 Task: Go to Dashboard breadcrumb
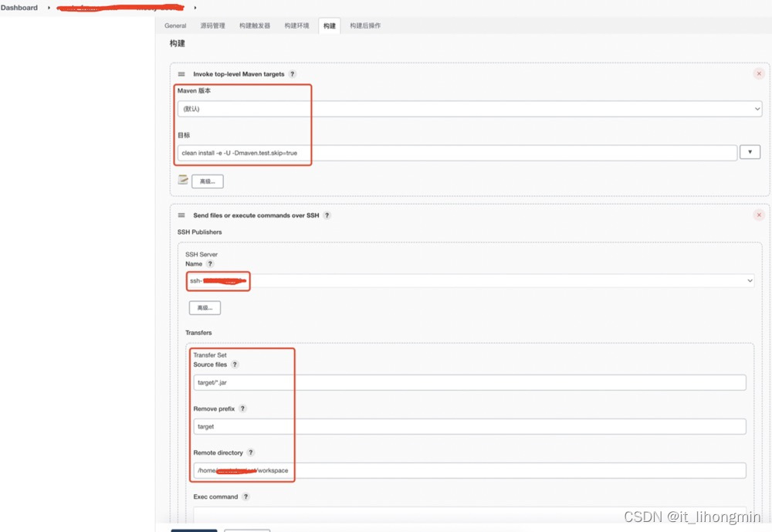tap(19, 8)
